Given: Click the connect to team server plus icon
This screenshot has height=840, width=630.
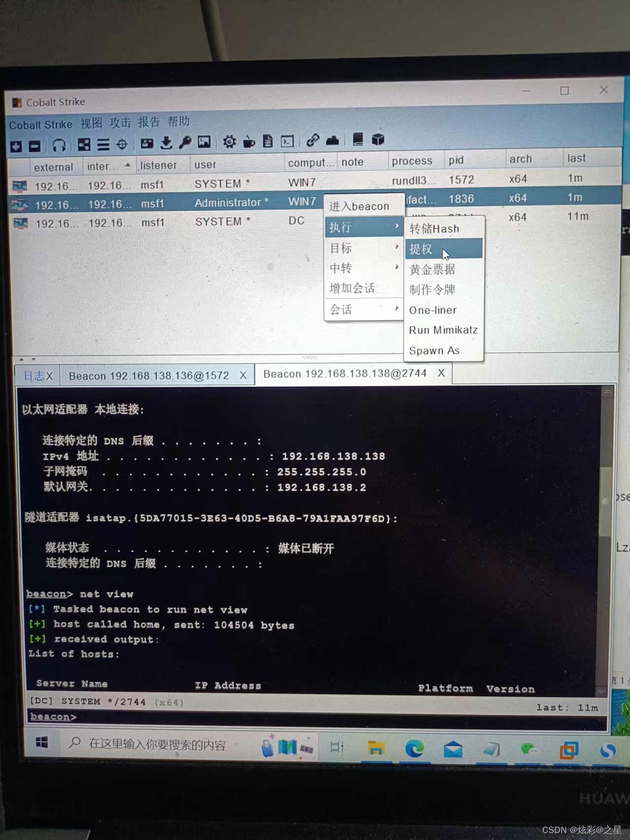Looking at the screenshot, I should pos(16,146).
